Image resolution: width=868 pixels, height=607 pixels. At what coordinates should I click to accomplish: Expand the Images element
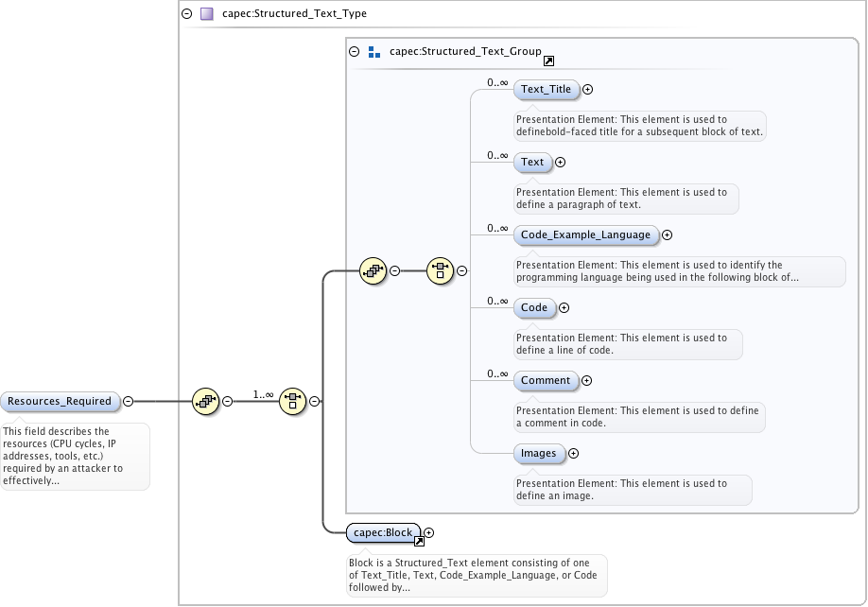click(x=573, y=454)
